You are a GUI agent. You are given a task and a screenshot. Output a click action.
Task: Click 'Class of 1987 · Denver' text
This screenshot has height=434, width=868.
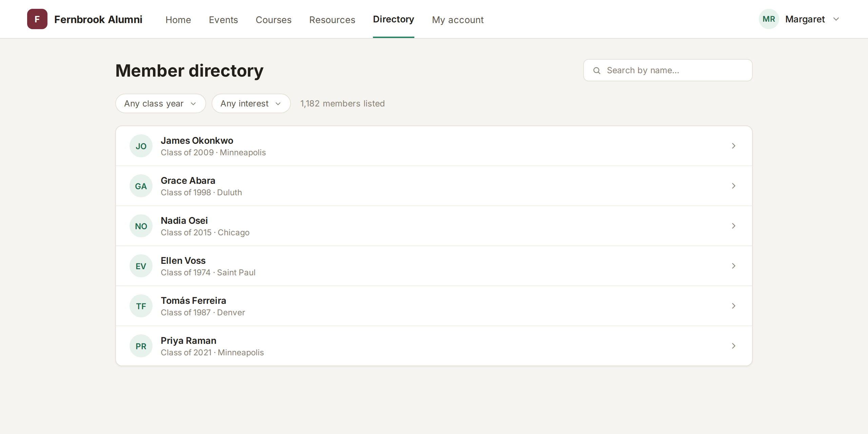[203, 313]
